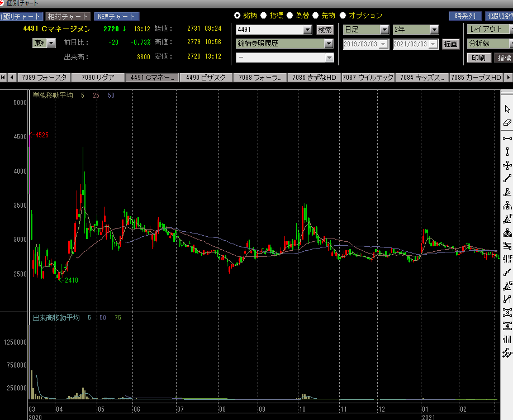Viewport: 513px width, 420px height.
Task: Select the arrow pointer tool
Action: 507,109
